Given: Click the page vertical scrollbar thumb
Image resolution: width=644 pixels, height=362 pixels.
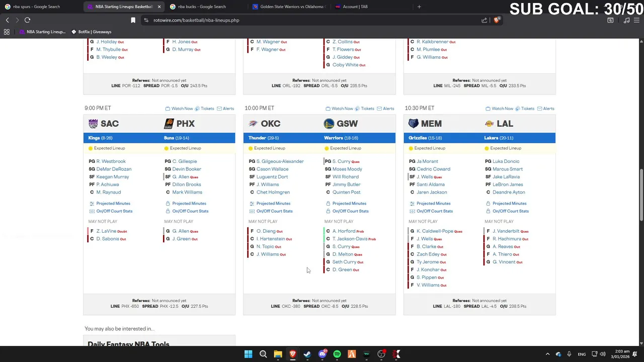Looking at the screenshot, I should [641, 195].
